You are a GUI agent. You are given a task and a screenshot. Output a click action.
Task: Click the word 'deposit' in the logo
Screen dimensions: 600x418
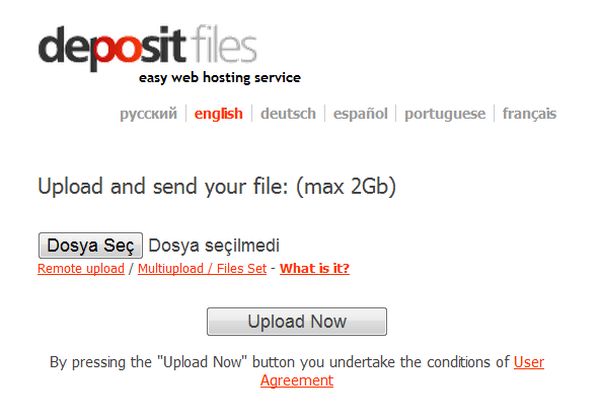(109, 47)
